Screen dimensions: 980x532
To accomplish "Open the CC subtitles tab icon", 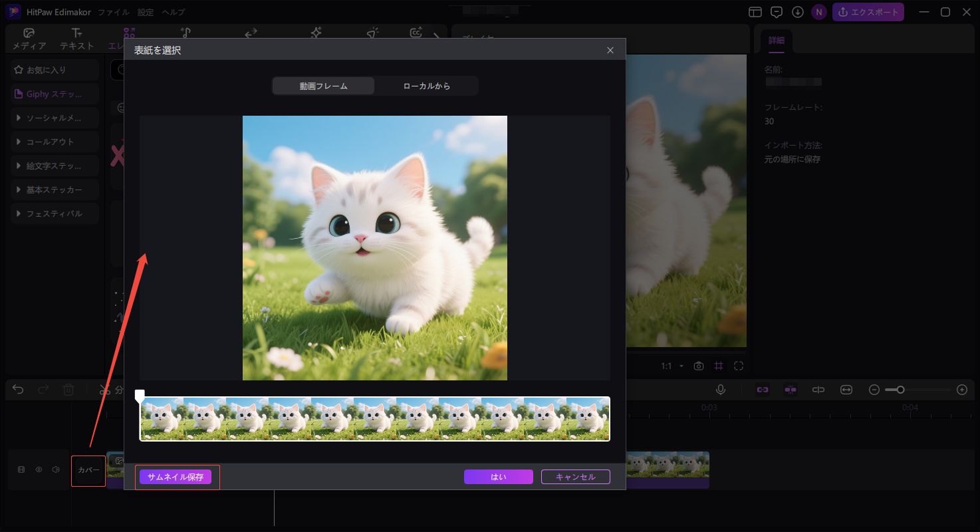I will tap(416, 33).
